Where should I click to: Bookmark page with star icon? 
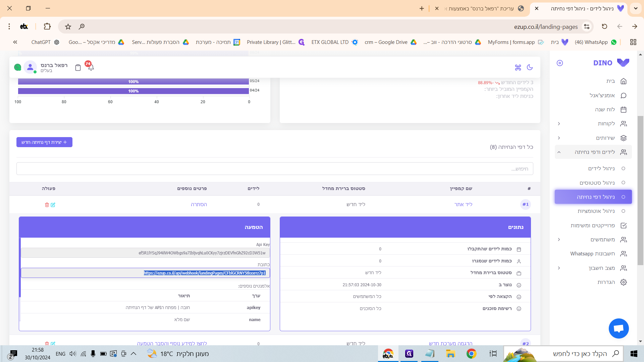click(x=68, y=26)
